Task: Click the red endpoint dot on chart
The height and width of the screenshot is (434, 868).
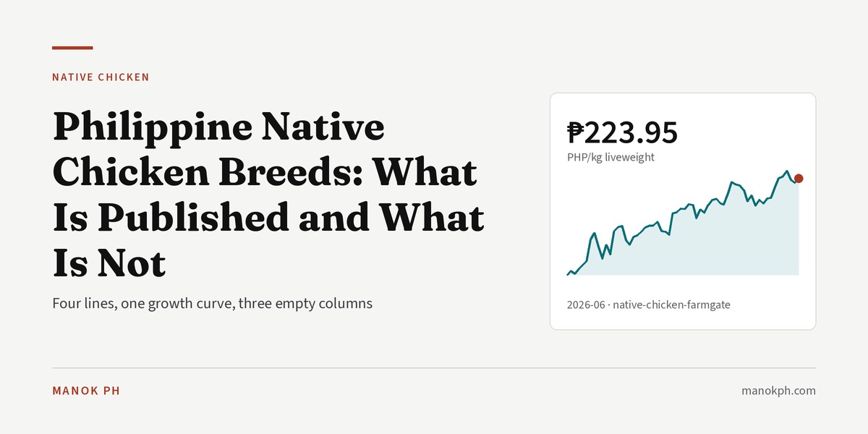Action: [799, 178]
